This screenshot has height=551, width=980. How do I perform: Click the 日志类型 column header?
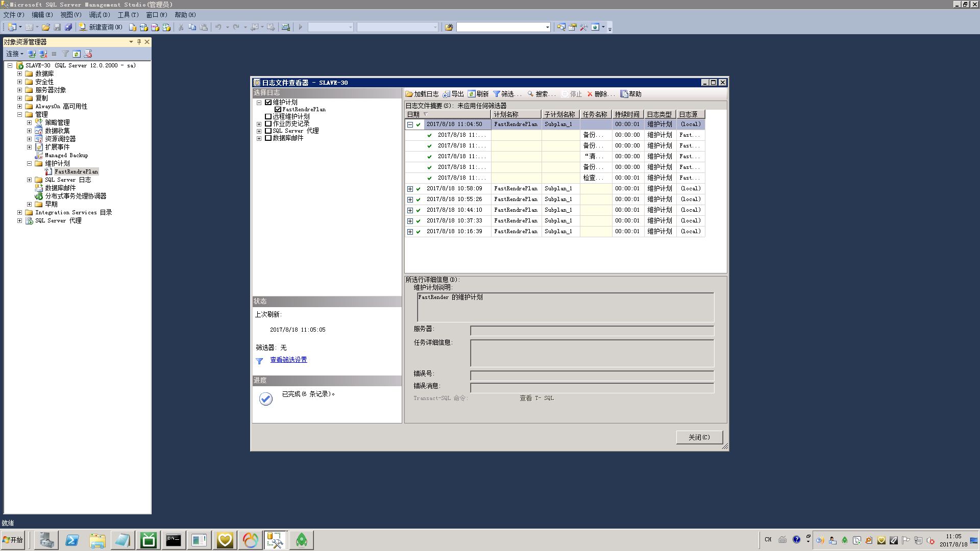[x=659, y=114]
